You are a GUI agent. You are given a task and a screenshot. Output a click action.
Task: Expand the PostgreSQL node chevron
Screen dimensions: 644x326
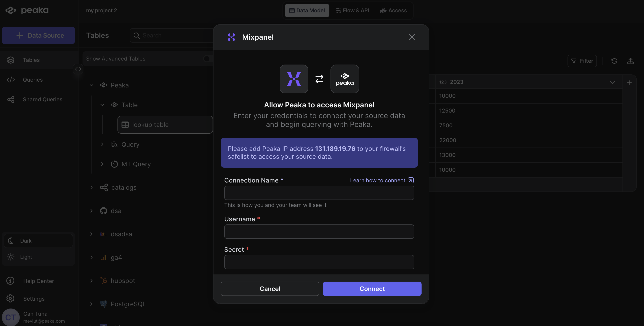pos(91,304)
